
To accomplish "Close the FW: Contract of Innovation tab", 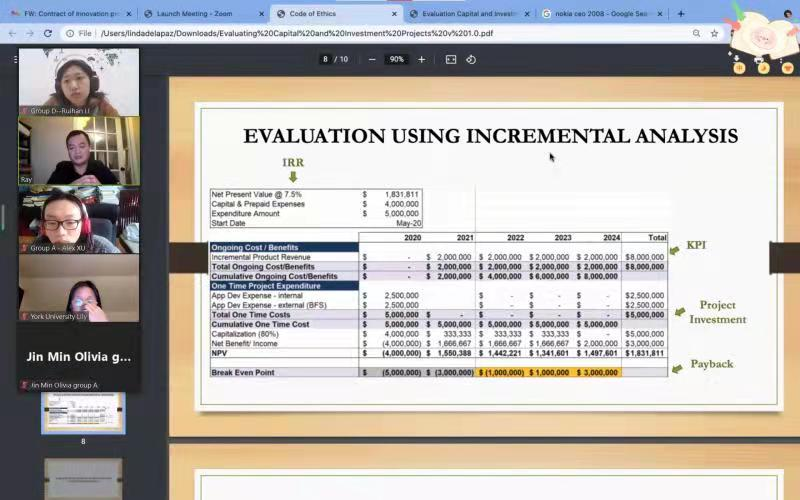I will 129,14.
